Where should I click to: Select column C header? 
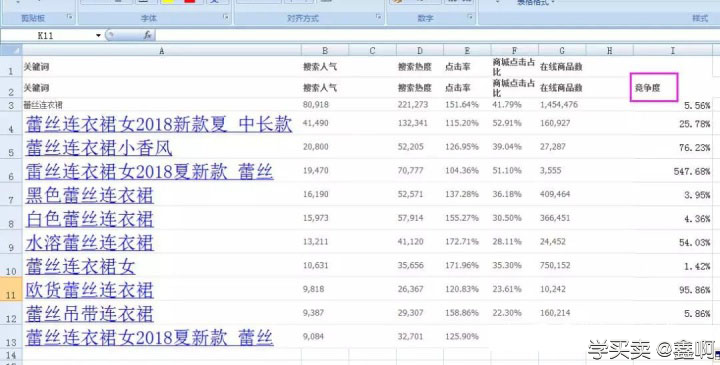click(x=372, y=51)
